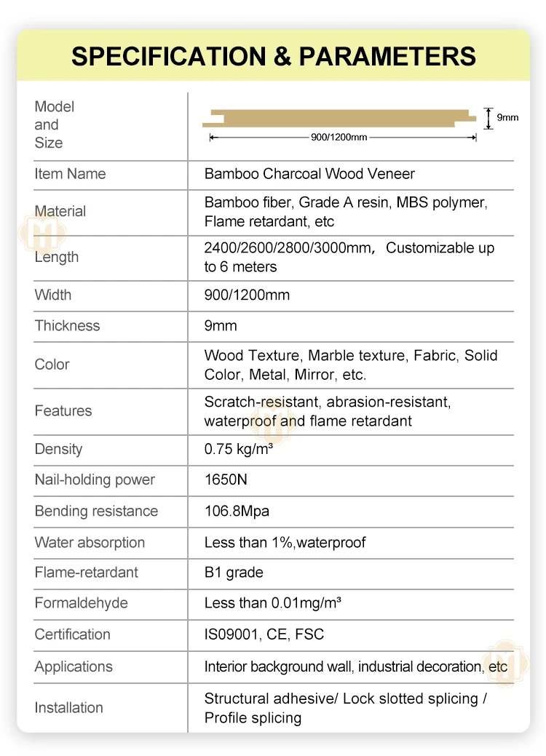Click the Specification & Parameters header

tap(273, 56)
